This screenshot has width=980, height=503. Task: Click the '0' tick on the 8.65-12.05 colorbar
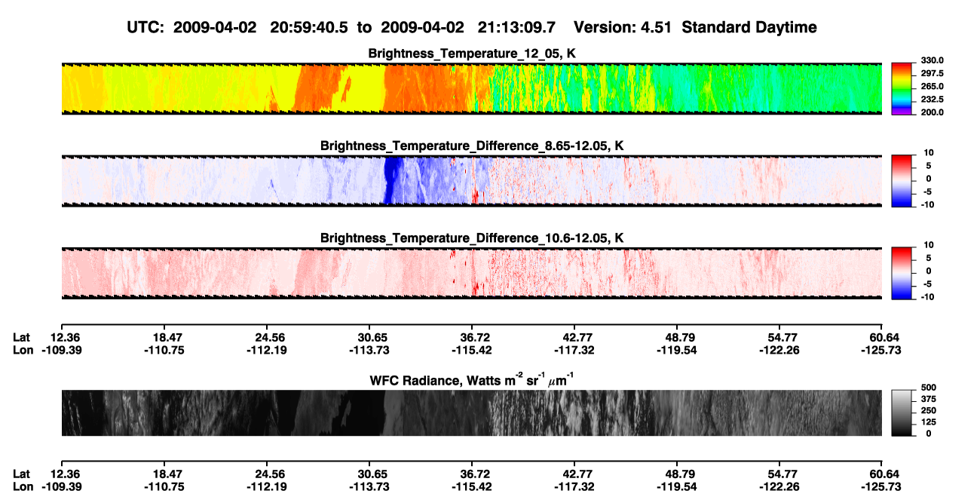pyautogui.click(x=928, y=179)
